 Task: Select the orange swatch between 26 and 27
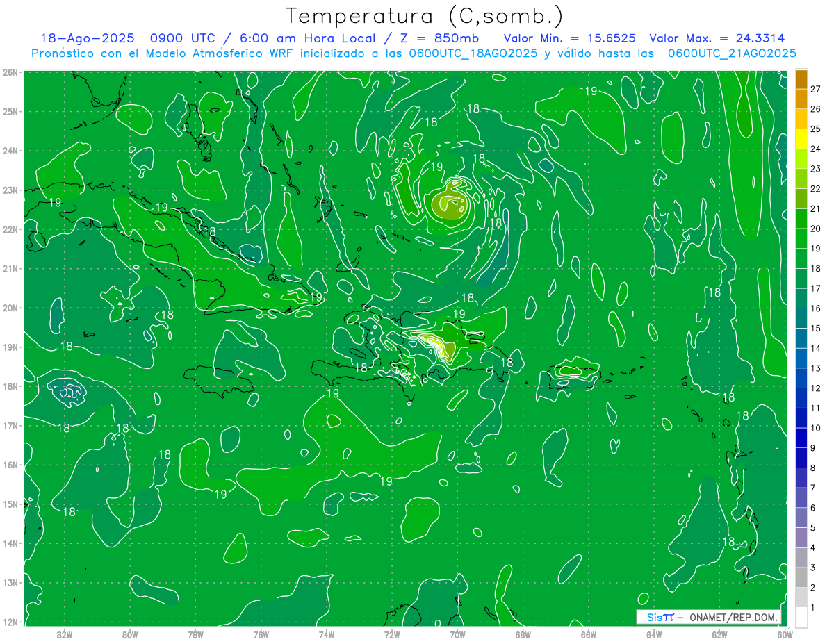click(x=801, y=99)
